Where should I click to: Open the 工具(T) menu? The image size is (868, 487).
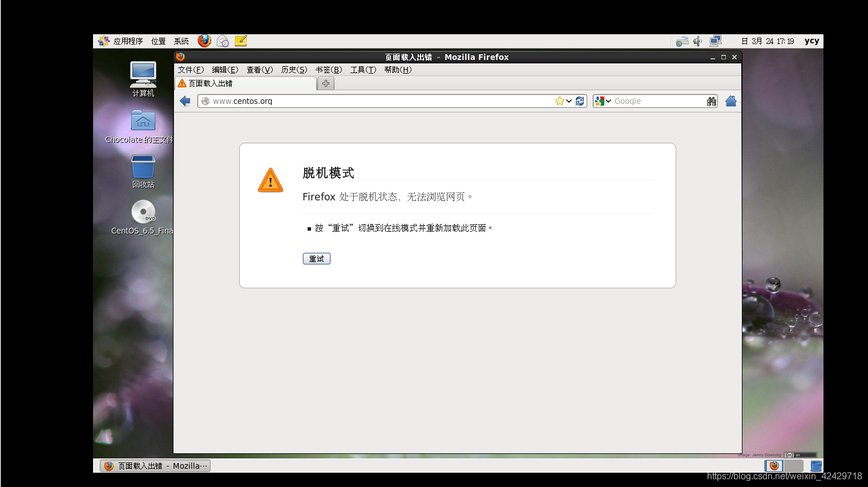[364, 70]
